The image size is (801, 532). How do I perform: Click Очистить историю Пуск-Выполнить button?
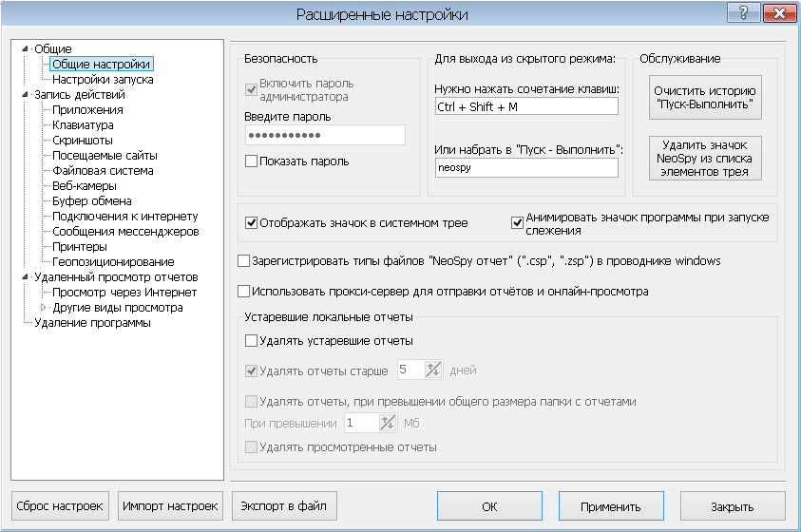pyautogui.click(x=705, y=96)
